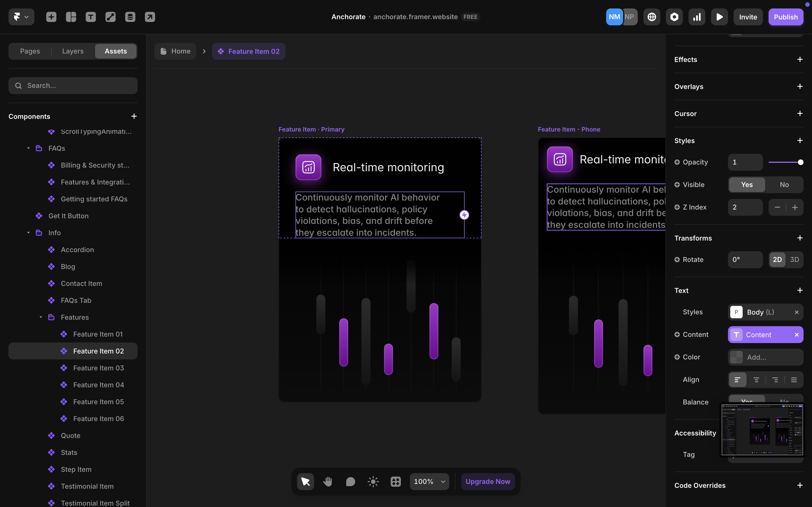
Task: Select the Hand pan tool
Action: pos(328,482)
